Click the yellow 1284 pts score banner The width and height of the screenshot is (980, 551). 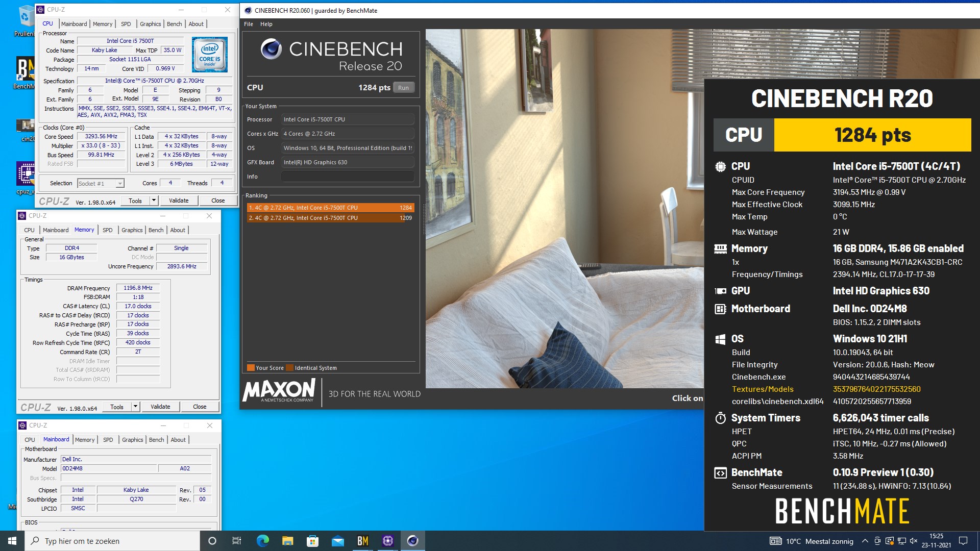click(x=872, y=135)
